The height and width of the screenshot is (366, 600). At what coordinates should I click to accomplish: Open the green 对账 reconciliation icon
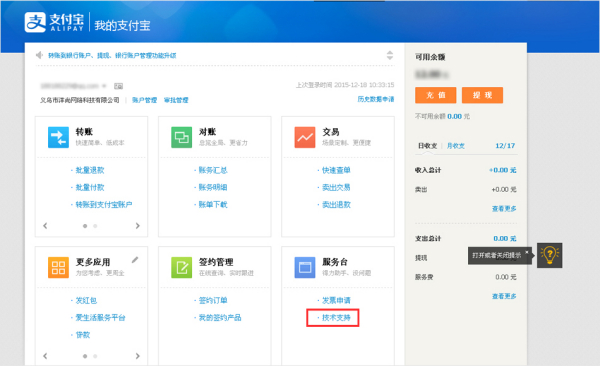coord(181,137)
